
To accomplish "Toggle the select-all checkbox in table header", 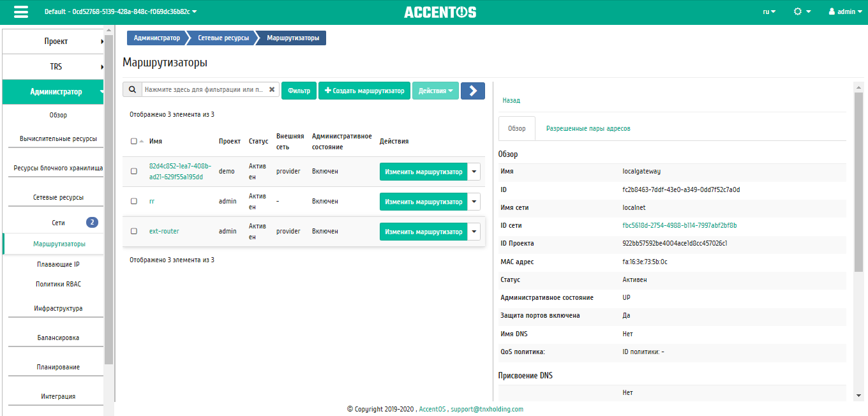I will pyautogui.click(x=133, y=142).
